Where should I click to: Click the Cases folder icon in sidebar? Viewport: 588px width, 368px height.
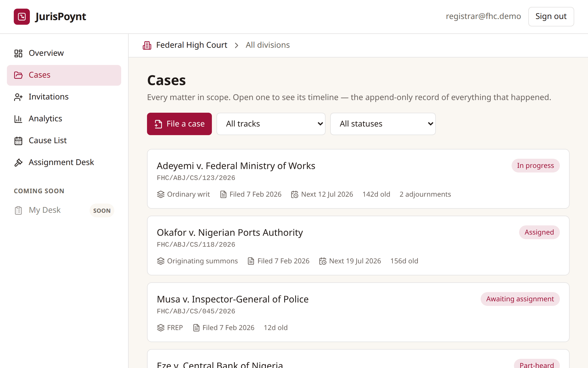tap(18, 75)
